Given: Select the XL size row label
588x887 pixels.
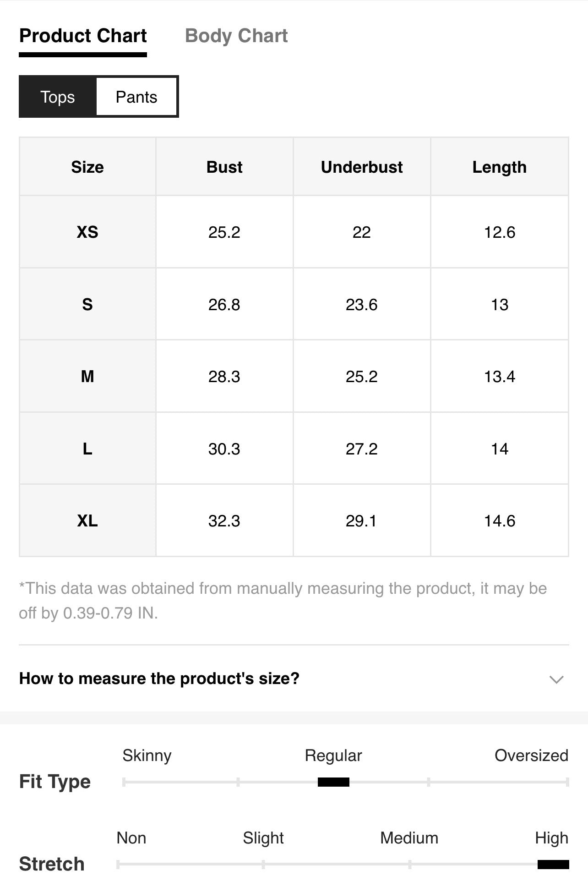Looking at the screenshot, I should click(87, 520).
